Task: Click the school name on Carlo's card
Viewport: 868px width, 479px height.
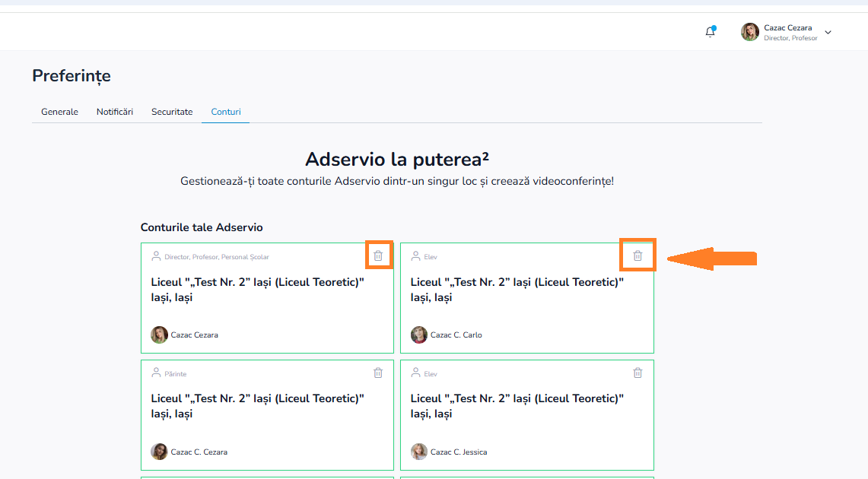Action: pyautogui.click(x=517, y=290)
